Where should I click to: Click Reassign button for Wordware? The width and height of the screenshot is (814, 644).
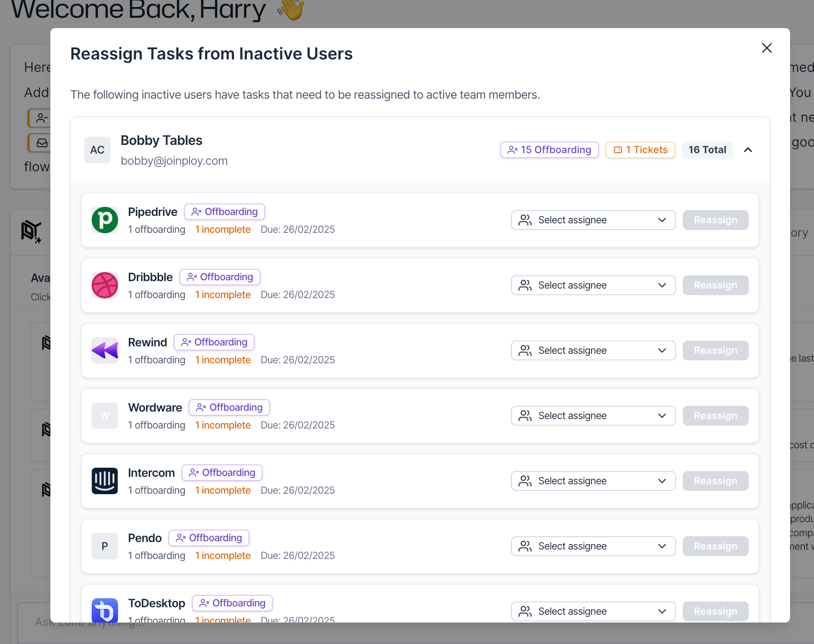click(715, 416)
